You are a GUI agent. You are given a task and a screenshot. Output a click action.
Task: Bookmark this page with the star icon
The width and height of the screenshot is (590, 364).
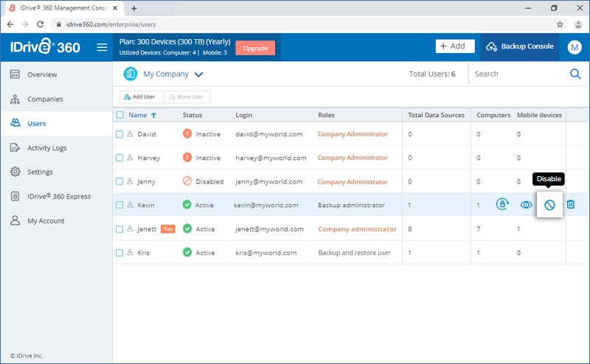(560, 24)
